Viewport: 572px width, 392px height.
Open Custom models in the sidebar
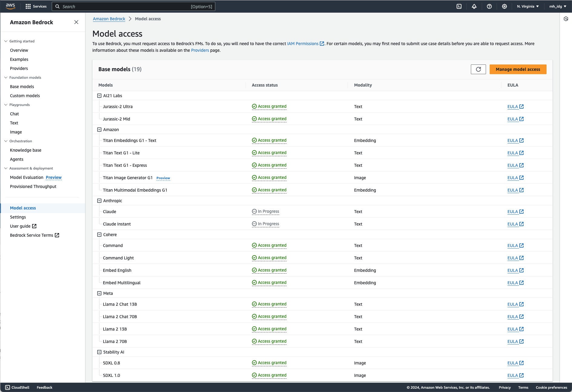coord(25,96)
